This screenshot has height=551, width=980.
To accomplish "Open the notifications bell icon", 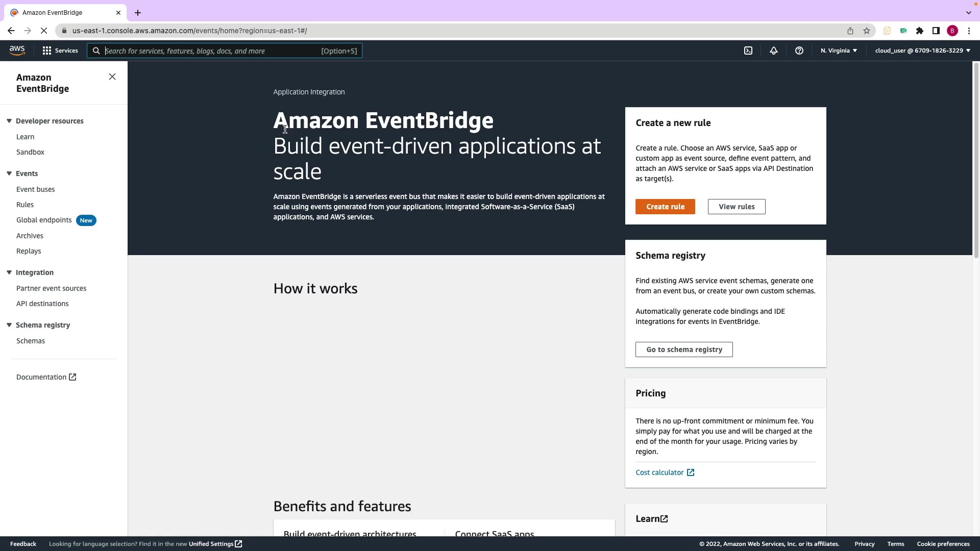I will tap(774, 51).
